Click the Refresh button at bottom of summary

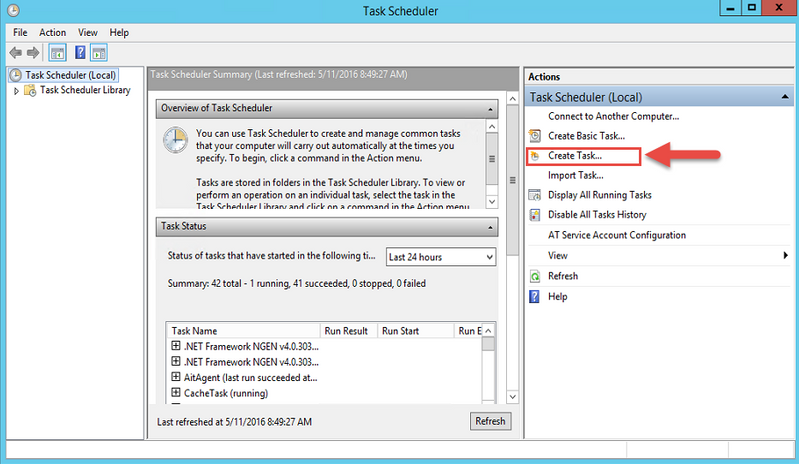[x=490, y=421]
